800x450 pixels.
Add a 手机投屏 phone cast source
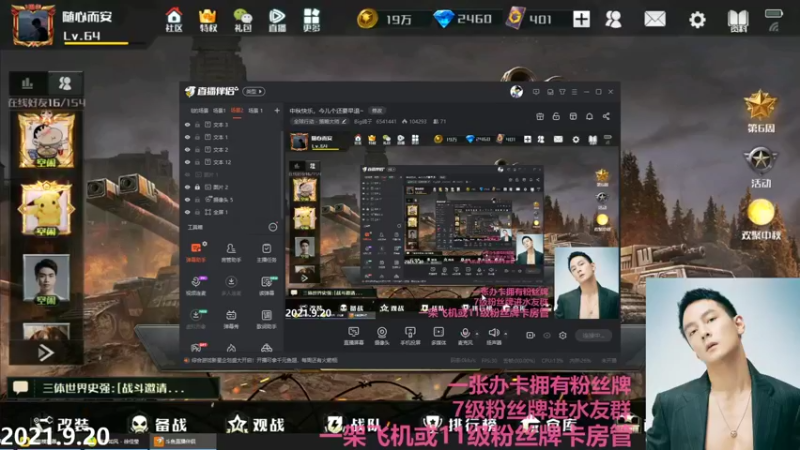410,336
